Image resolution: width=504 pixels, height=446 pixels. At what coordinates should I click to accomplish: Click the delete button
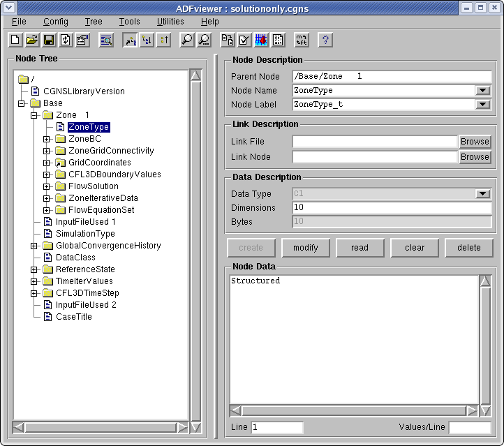point(469,248)
